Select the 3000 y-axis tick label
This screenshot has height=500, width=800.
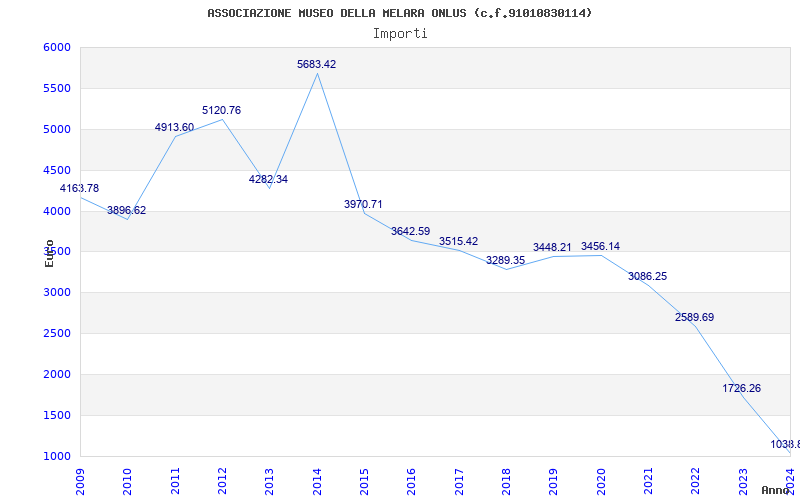click(57, 293)
